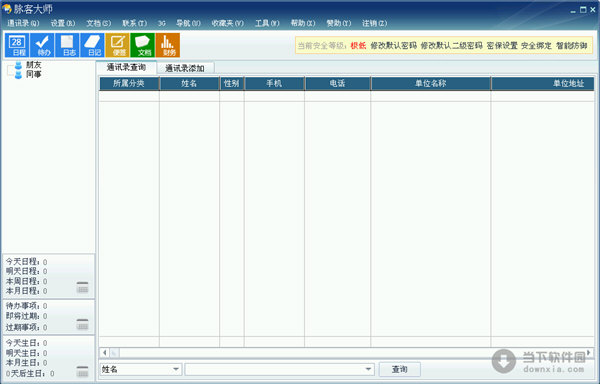Open the 日志 log toolbar icon
The height and width of the screenshot is (384, 600).
pyautogui.click(x=67, y=45)
